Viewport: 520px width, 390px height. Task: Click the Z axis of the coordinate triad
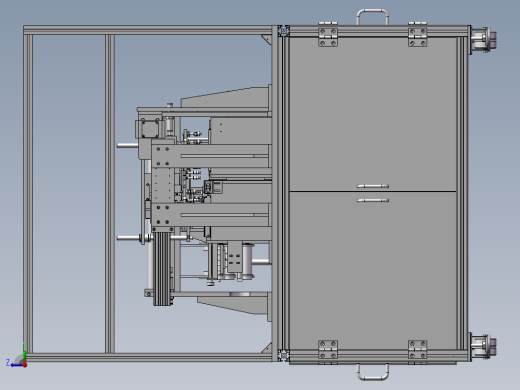click(16, 365)
